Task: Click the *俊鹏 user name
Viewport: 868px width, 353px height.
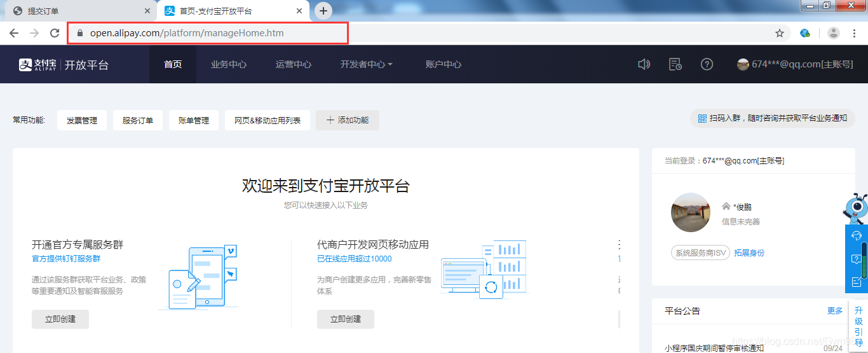Action: click(742, 207)
